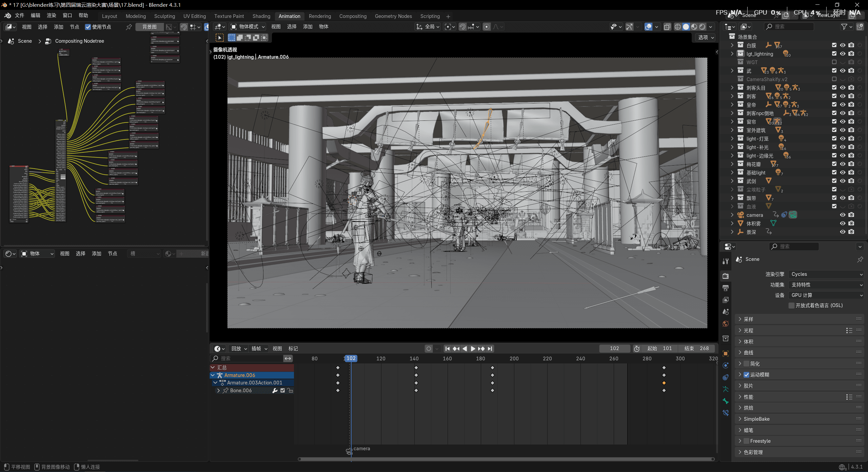Click the 背景图 backdrop button
Viewport: 868px width, 472px height.
coord(150,27)
